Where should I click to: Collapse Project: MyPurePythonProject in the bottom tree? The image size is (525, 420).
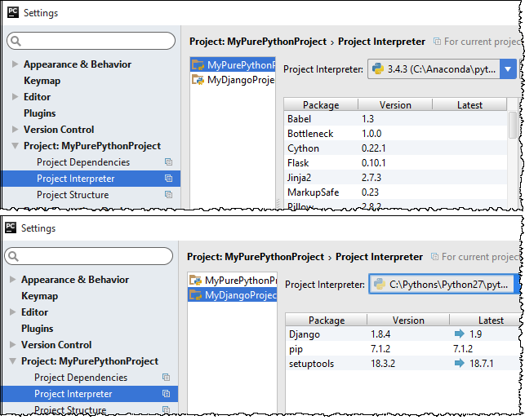pyautogui.click(x=13, y=361)
